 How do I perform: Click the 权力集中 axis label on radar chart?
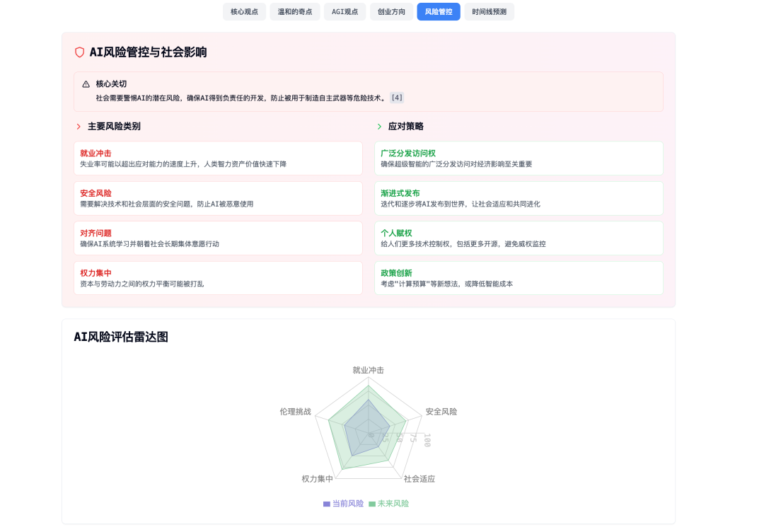coord(317,479)
